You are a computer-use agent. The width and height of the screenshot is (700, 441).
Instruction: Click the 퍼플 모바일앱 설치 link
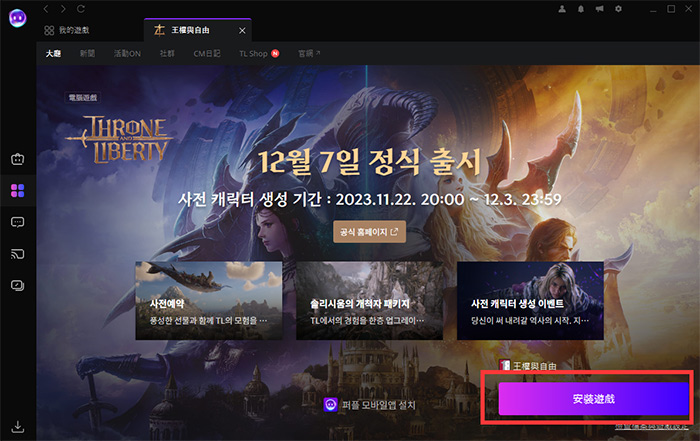(369, 405)
